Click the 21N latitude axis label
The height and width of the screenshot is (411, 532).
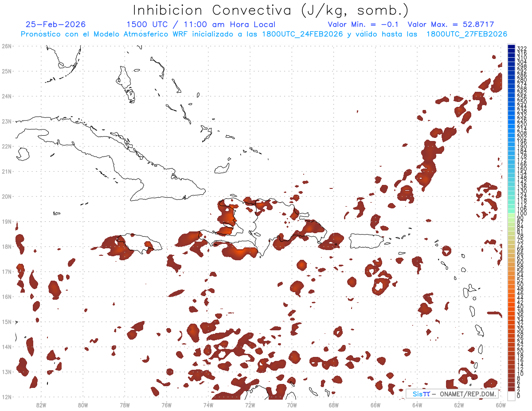[x=6, y=171]
